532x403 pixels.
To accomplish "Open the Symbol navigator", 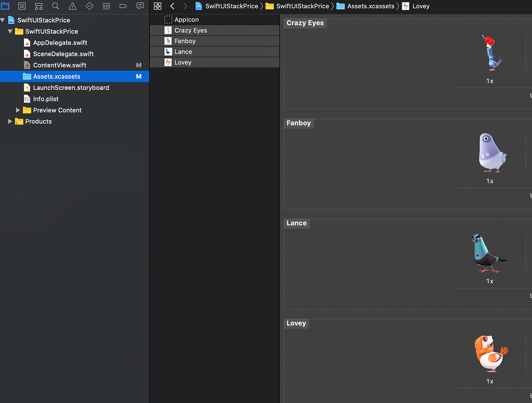I will coord(39,6).
